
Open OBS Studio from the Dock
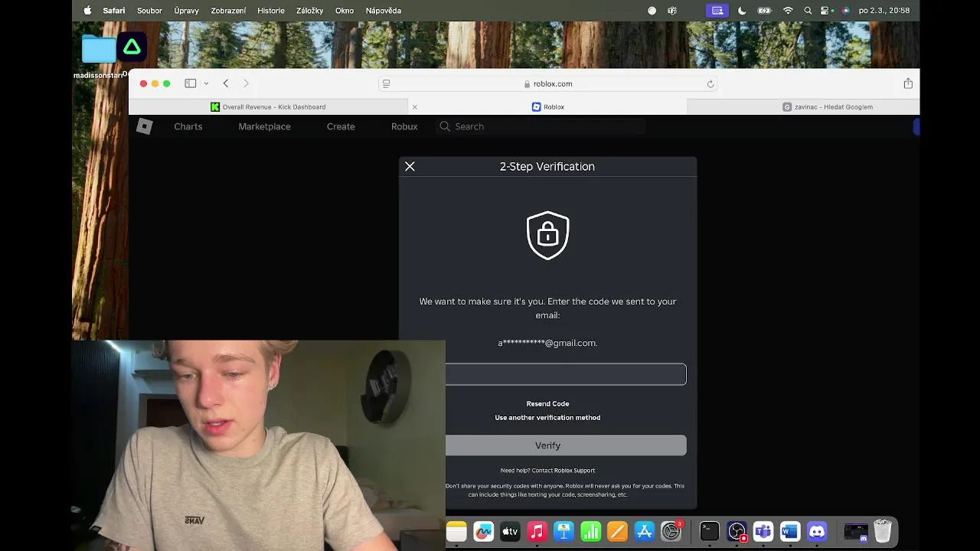tap(737, 531)
